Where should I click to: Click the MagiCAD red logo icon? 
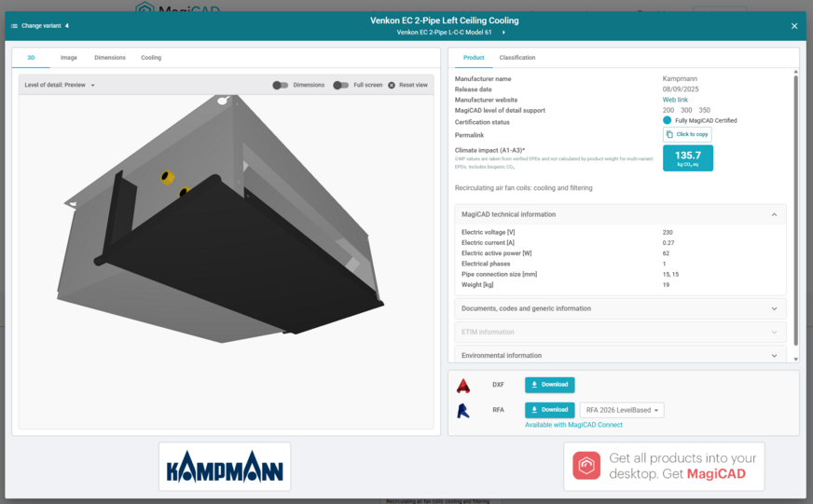pos(586,466)
